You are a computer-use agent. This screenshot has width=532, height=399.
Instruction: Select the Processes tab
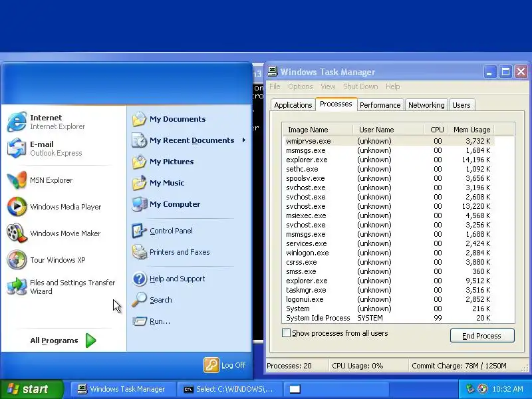pos(336,104)
